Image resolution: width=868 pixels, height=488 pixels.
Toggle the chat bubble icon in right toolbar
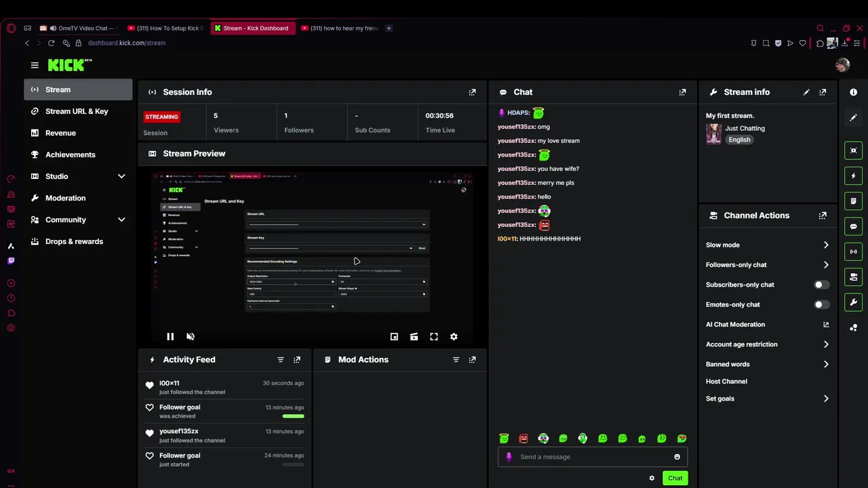tap(854, 226)
